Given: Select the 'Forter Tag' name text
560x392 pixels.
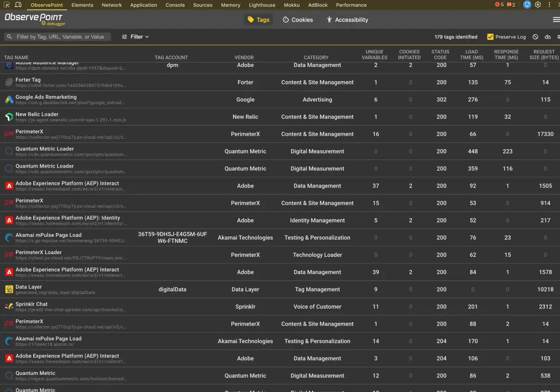Looking at the screenshot, I should tap(28, 80).
